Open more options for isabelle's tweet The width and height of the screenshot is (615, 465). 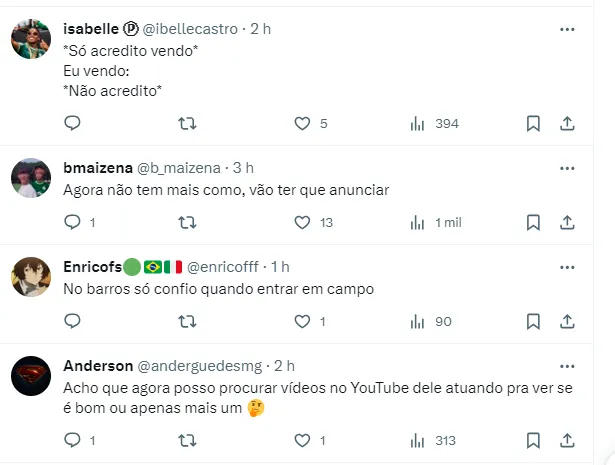[x=567, y=30]
